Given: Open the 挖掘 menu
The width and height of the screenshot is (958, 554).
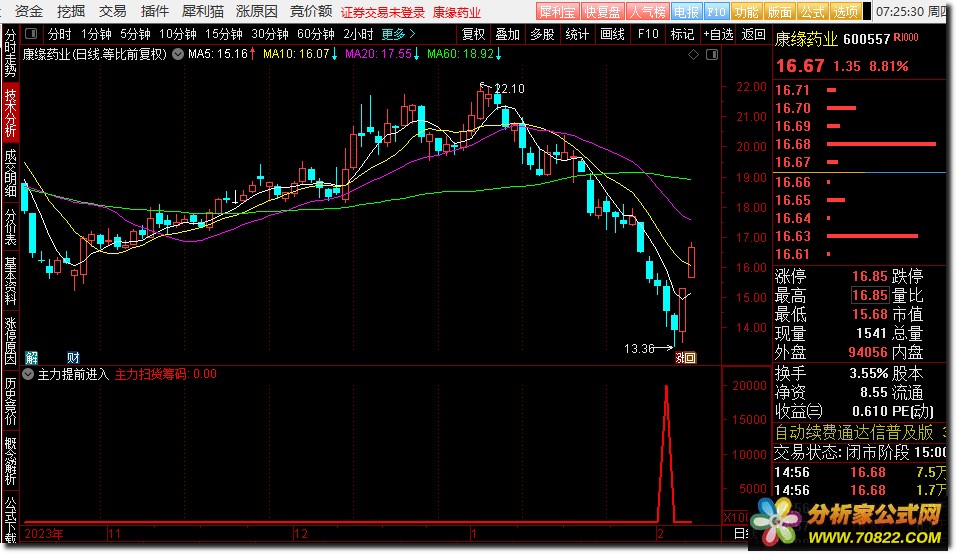Looking at the screenshot, I should 71,11.
